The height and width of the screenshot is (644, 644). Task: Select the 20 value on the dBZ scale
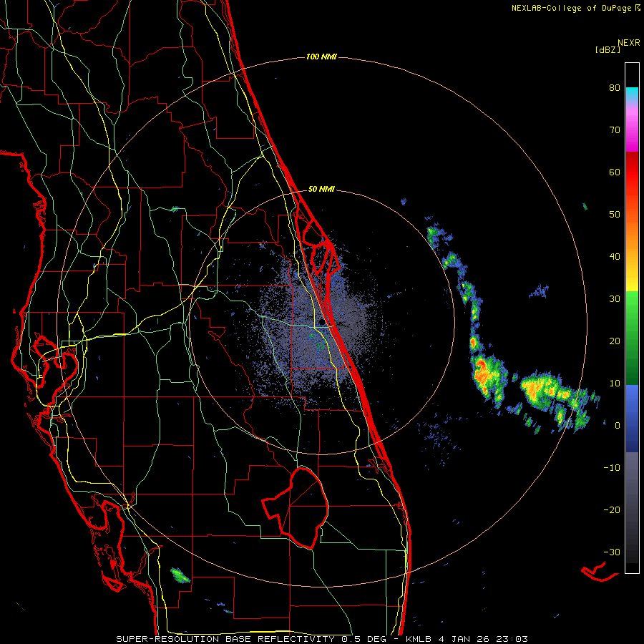click(x=615, y=341)
